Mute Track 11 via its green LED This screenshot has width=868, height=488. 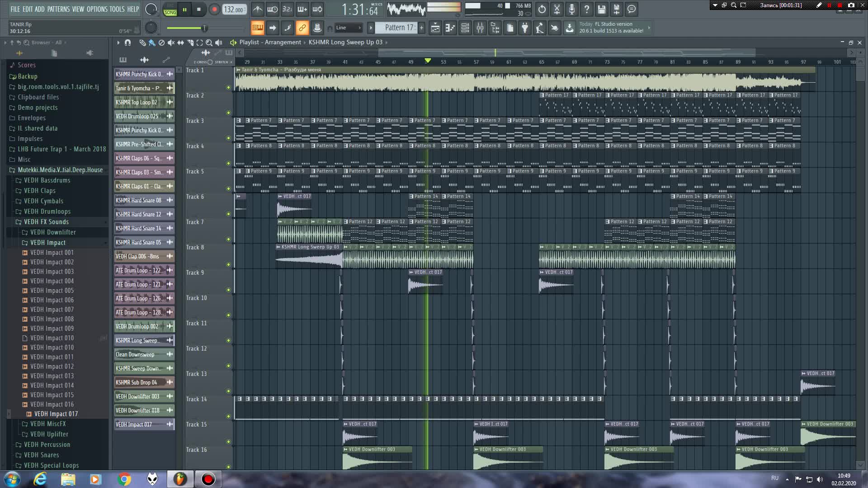(228, 341)
